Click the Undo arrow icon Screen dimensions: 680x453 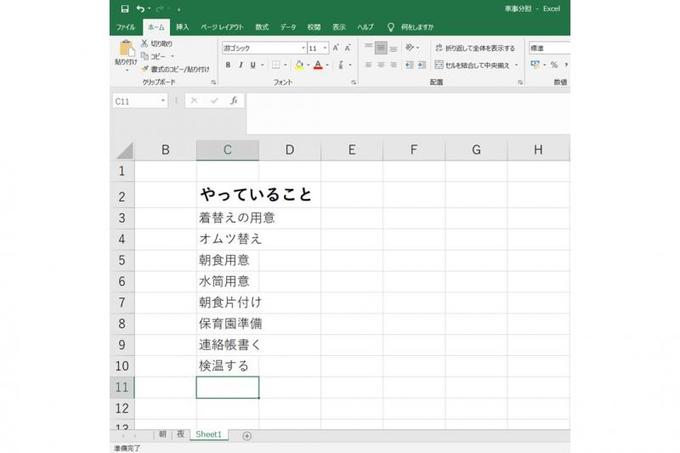click(x=140, y=9)
